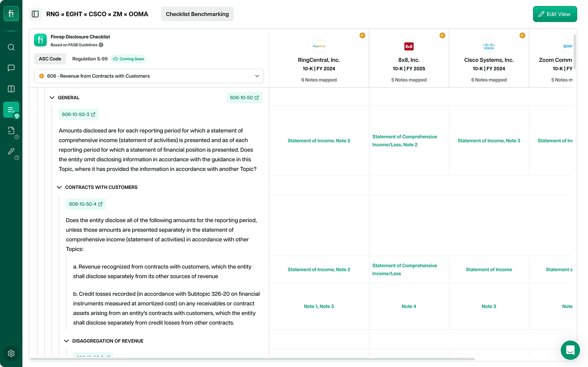This screenshot has height=367, width=588.
Task: Select the checklist icon in sidebar
Action: click(11, 110)
